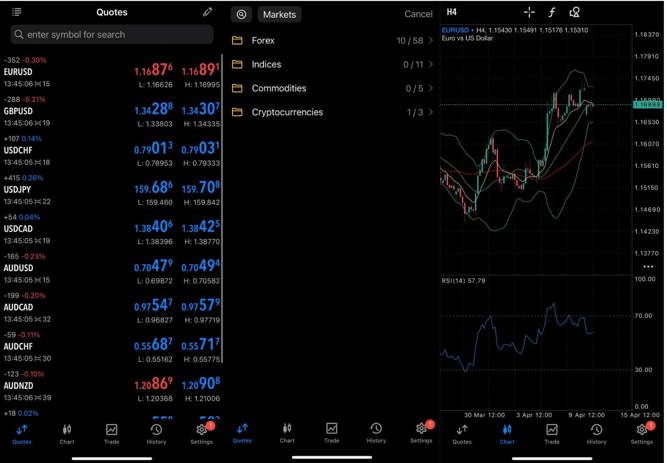Open History tab in left panel
Viewport: 667px width, 463px height.
156,434
